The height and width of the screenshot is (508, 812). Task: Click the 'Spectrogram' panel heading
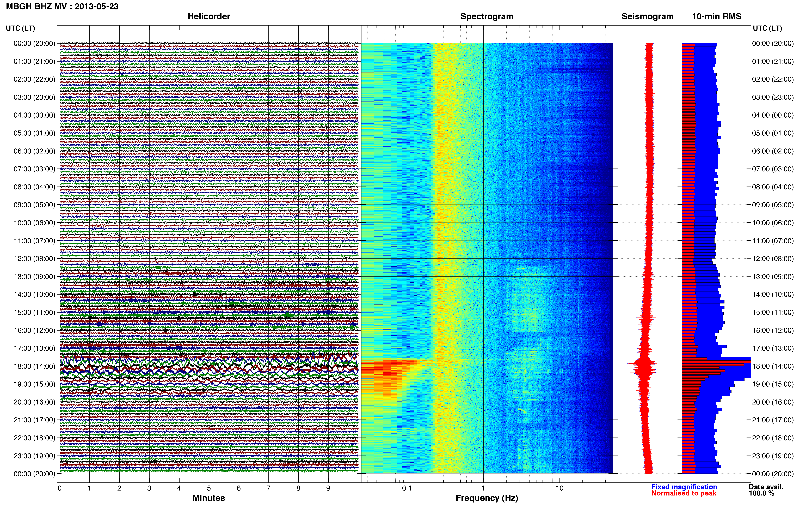coord(487,16)
